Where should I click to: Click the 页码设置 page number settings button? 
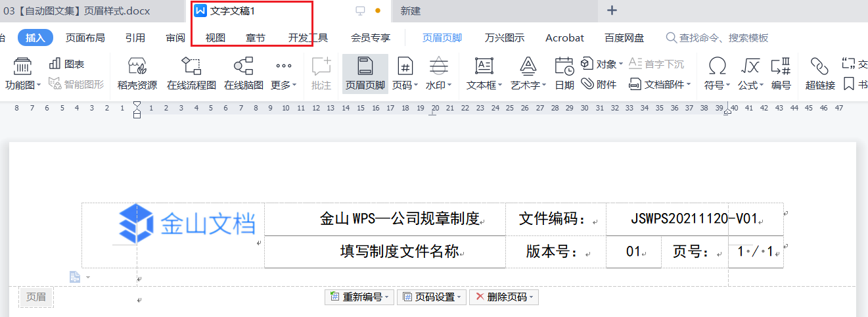point(432,297)
